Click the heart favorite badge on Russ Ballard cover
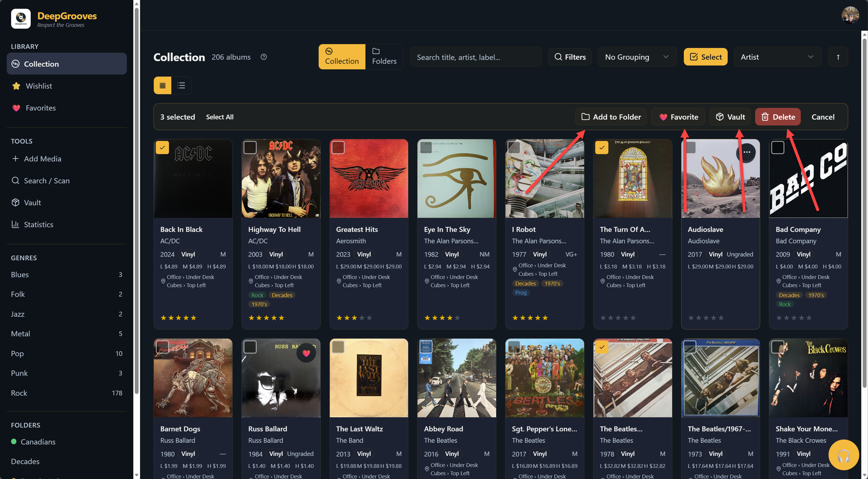 306,353
